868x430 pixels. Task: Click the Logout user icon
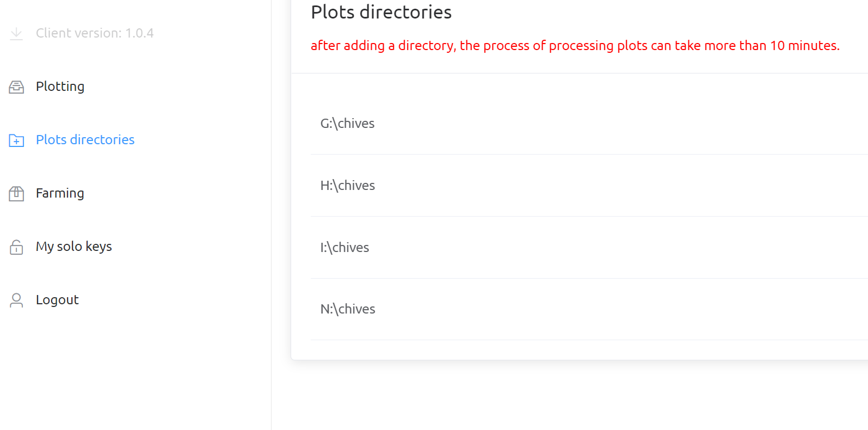point(16,300)
